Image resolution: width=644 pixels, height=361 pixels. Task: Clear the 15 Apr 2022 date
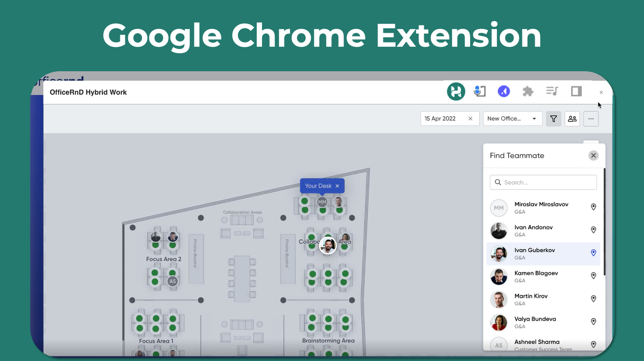point(470,119)
